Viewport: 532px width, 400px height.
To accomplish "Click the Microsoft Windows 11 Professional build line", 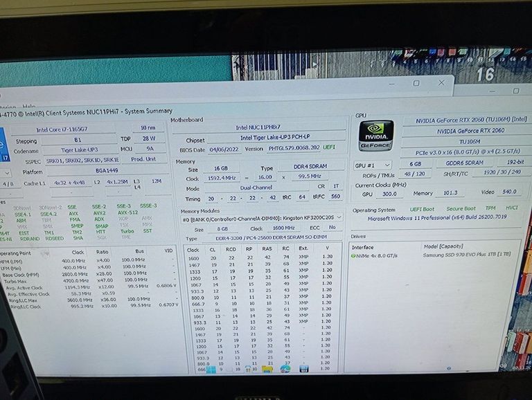I will (437, 217).
